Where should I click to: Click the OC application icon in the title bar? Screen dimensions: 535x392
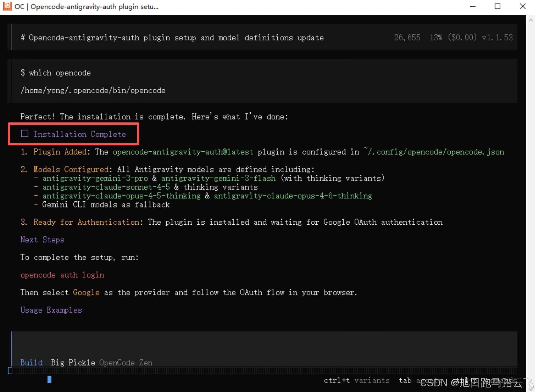[7, 6]
